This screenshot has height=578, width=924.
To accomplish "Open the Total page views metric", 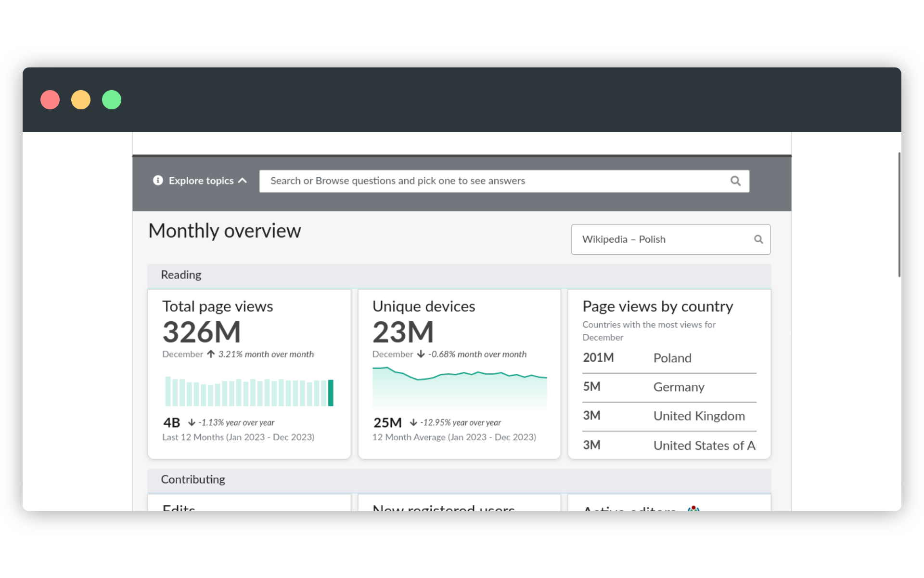I will tap(218, 307).
